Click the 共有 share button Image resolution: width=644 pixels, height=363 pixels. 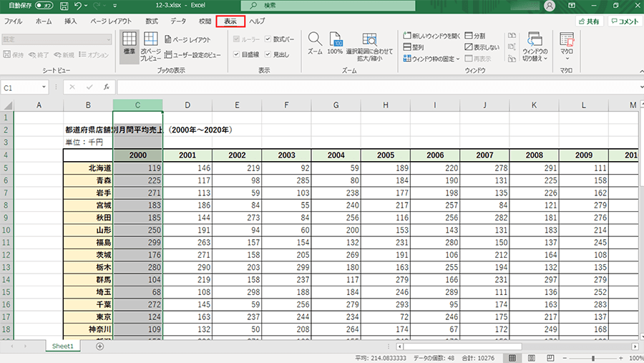(590, 21)
